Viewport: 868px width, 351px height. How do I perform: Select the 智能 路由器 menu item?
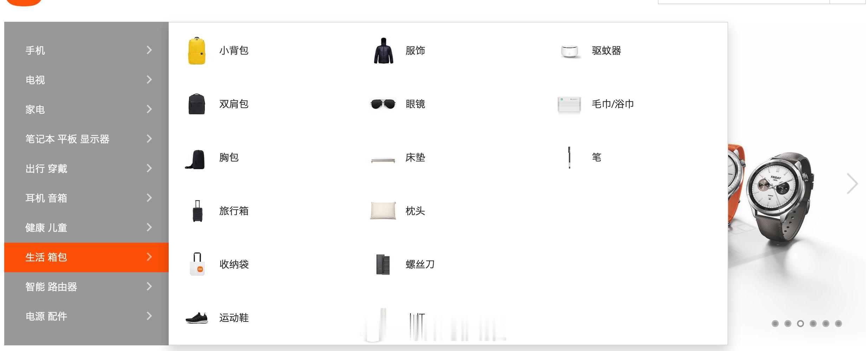pyautogui.click(x=86, y=287)
